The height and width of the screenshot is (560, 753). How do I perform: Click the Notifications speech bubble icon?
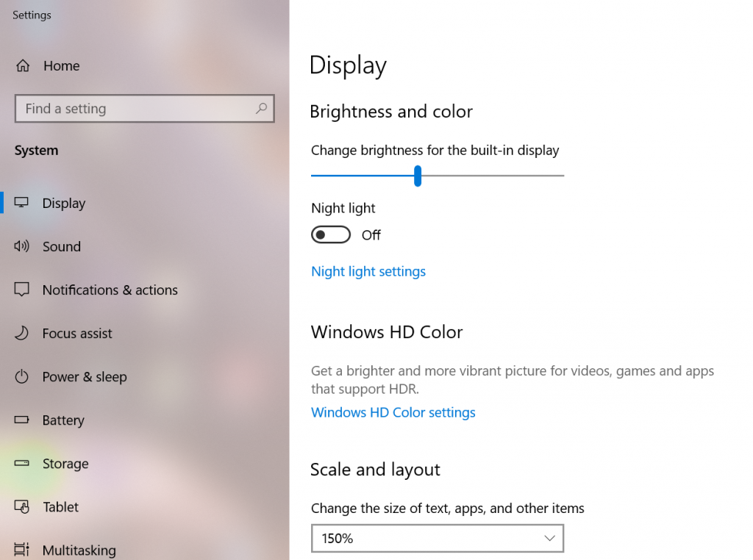[x=21, y=290]
